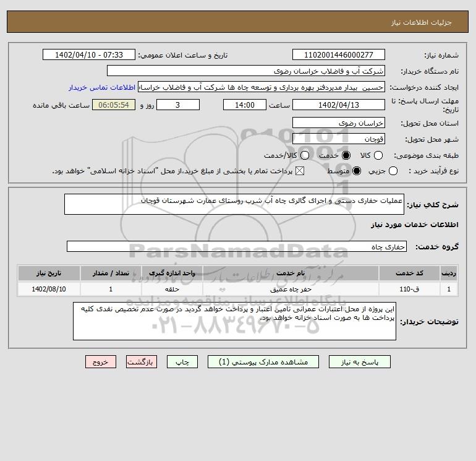This screenshot has height=461, width=476.
Task: Click the واحد اندازه گیری column header
Action: coord(172,273)
